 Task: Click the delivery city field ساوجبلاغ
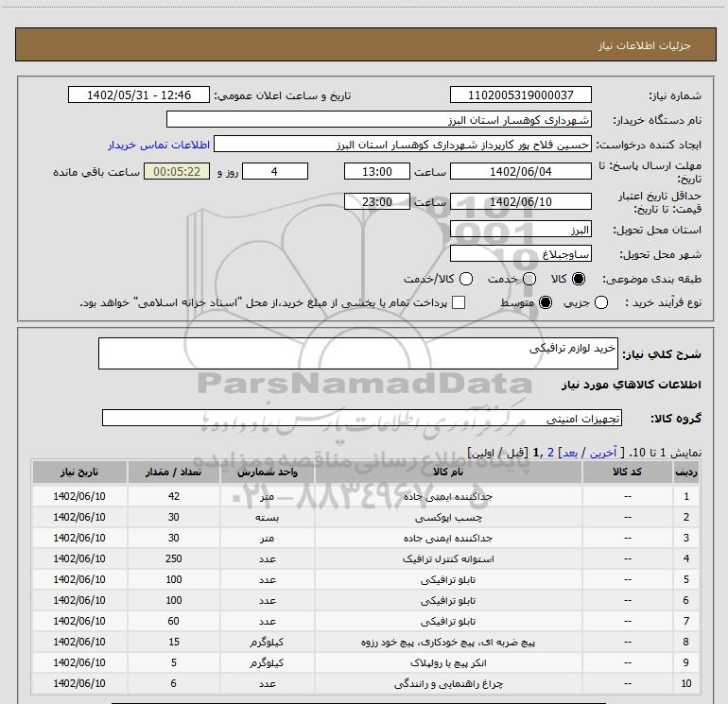point(520,253)
